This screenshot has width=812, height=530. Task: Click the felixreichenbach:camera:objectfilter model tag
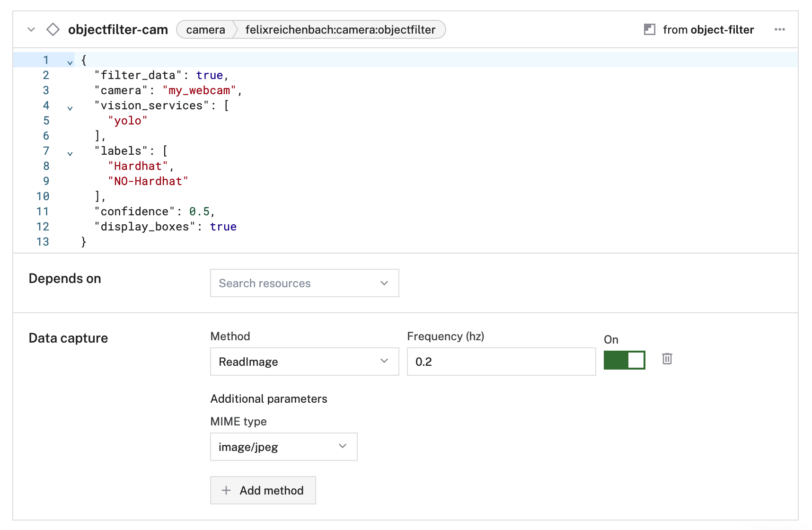pyautogui.click(x=340, y=29)
